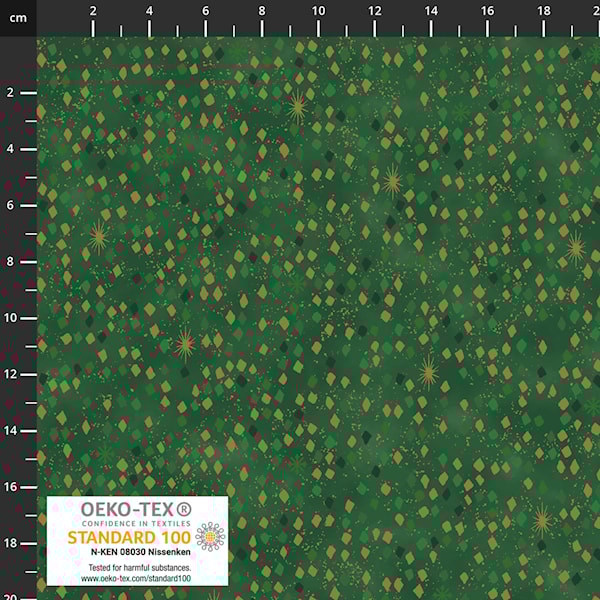This screenshot has width=600, height=600.
Task: Click the 18 mark on the top ruler
Action: pos(543,11)
